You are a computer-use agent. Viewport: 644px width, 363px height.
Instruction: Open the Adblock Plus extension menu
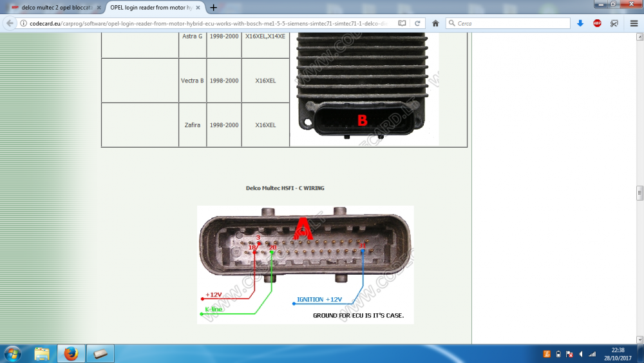point(597,23)
